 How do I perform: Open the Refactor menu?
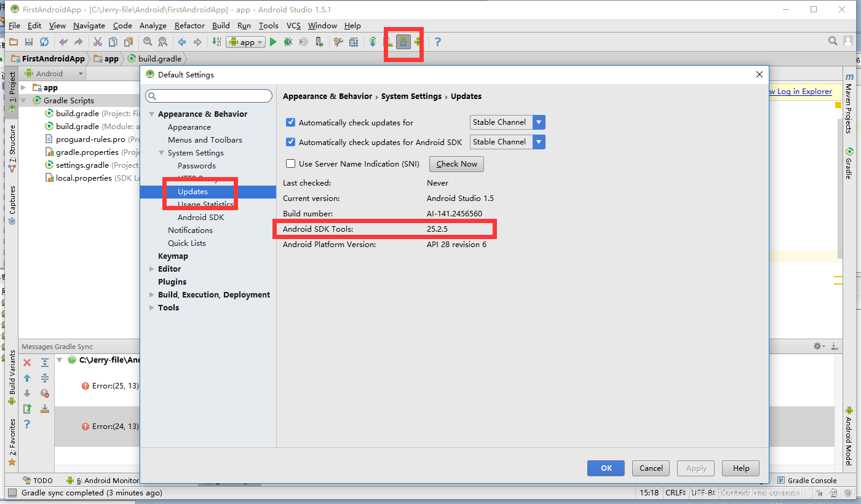[x=189, y=26]
